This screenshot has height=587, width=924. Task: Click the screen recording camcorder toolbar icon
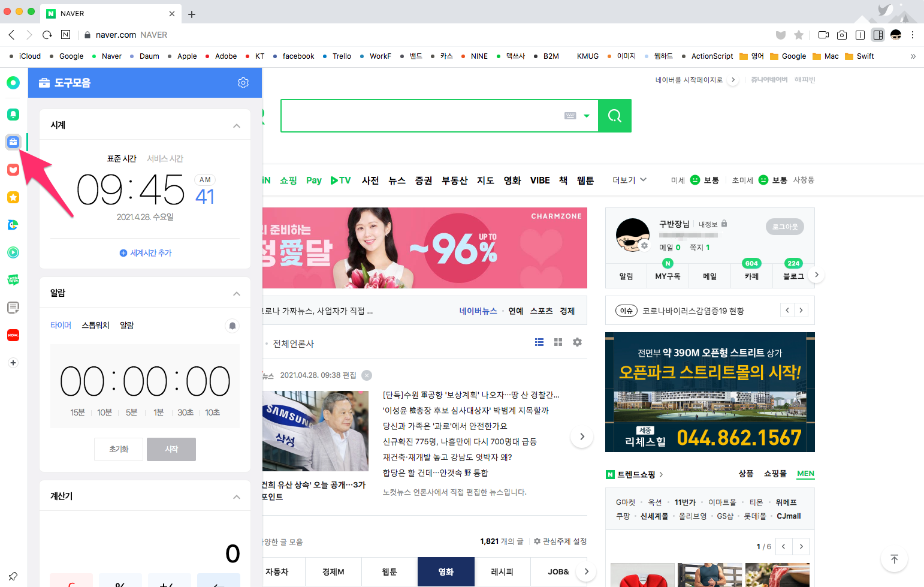click(823, 35)
